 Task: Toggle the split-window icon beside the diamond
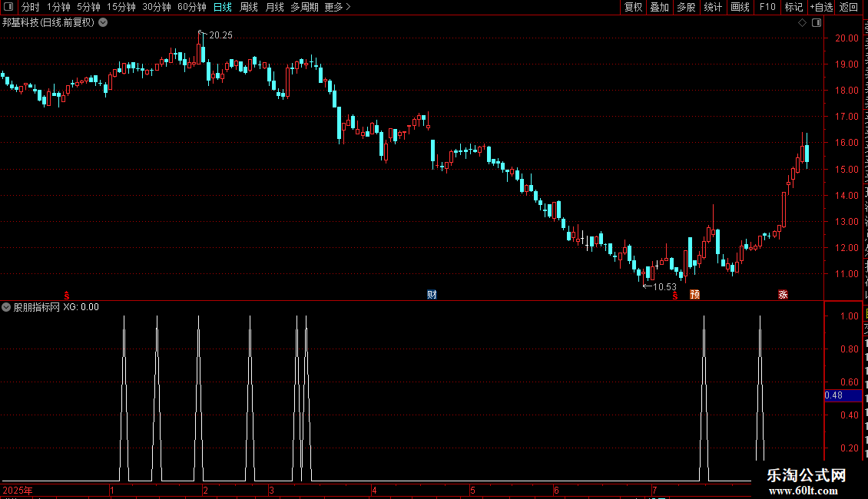coord(817,23)
